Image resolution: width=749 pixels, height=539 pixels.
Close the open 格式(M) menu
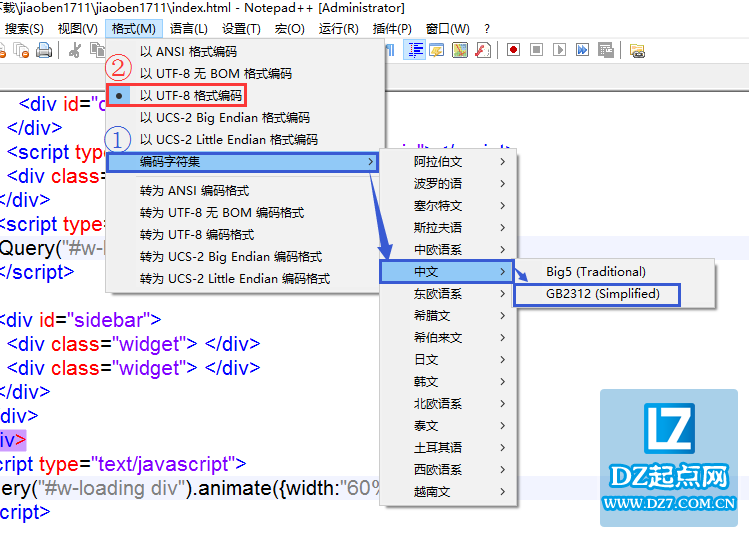click(x=134, y=29)
